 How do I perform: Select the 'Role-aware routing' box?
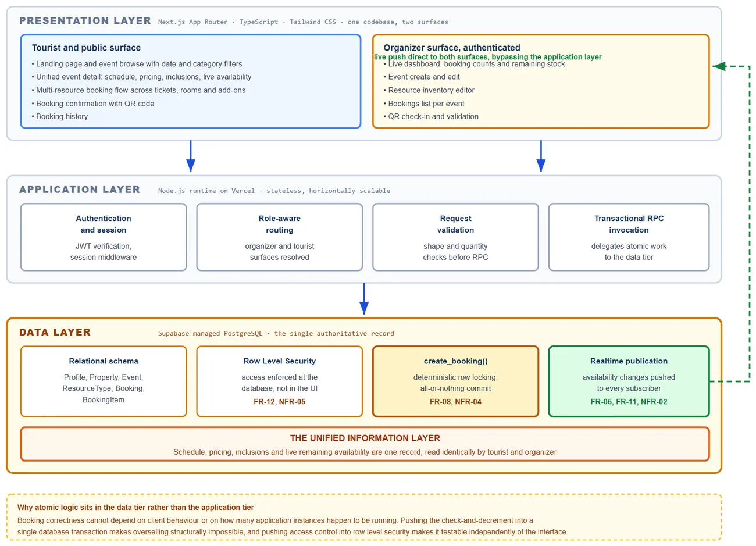coord(280,237)
